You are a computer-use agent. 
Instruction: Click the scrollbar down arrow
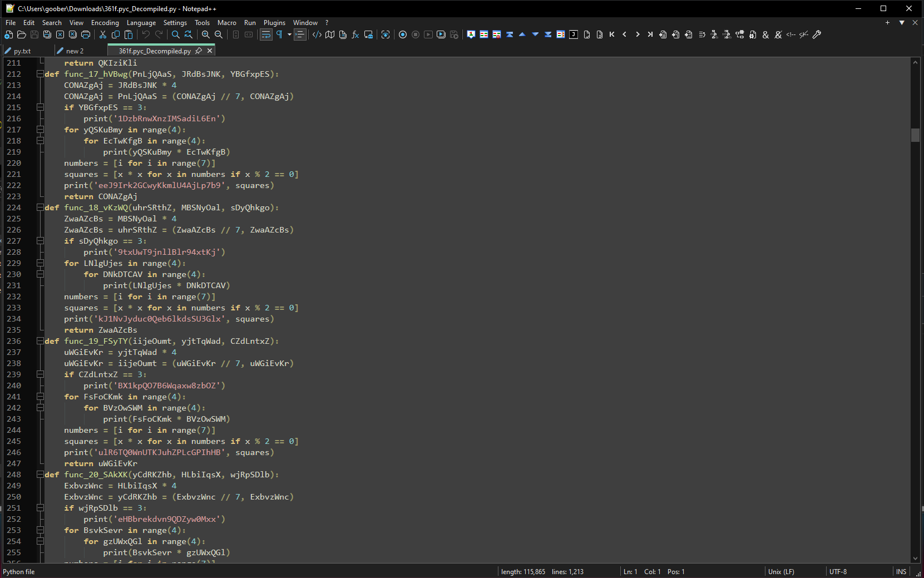point(915,559)
